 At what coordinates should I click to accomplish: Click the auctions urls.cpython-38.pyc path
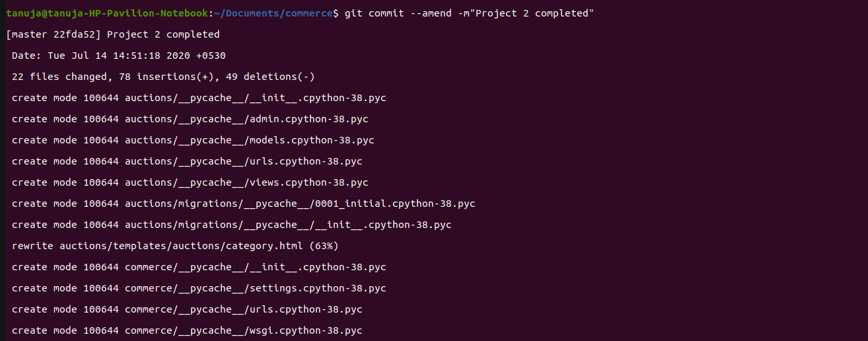click(x=243, y=161)
